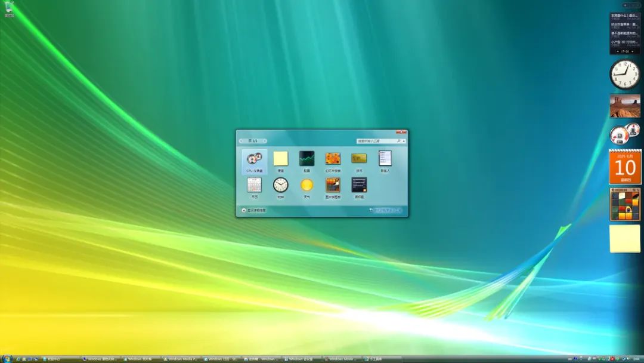This screenshot has width=644, height=363.
Task: Select the Calendar gadget in the gallery
Action: pos(254,187)
